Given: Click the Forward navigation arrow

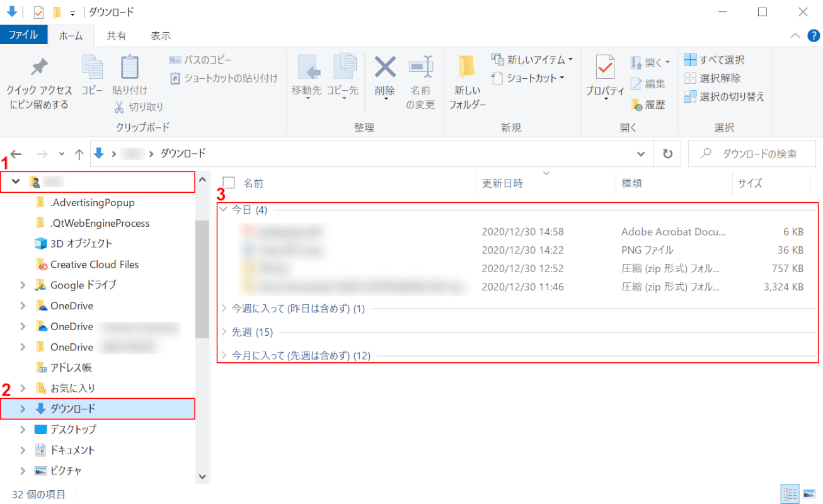Looking at the screenshot, I should point(42,154).
